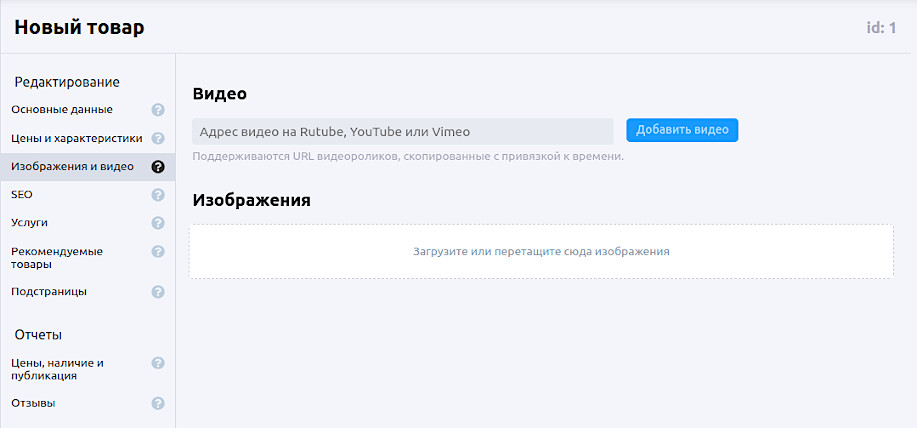Image resolution: width=917 pixels, height=428 pixels.
Task: Open Рекомендуемые товары section
Action: click(57, 258)
